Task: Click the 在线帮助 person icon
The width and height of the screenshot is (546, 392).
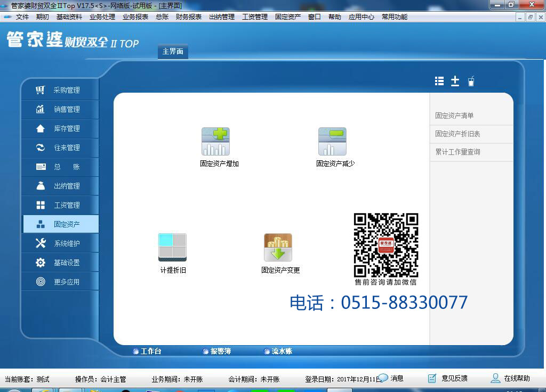Action: click(x=495, y=378)
